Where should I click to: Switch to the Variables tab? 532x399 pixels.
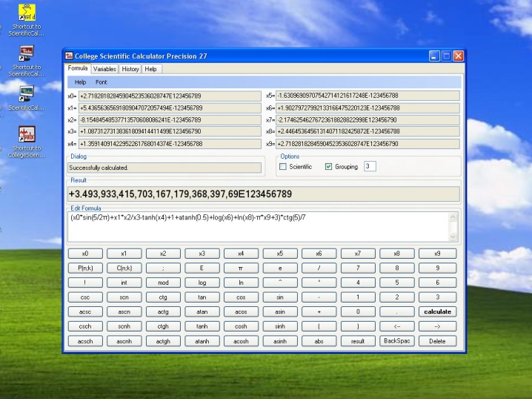coord(104,69)
